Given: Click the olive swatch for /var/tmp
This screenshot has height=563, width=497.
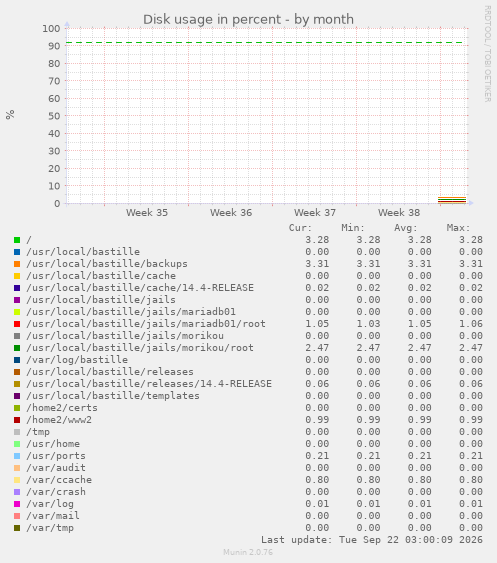Looking at the screenshot, I should pos(17,528).
